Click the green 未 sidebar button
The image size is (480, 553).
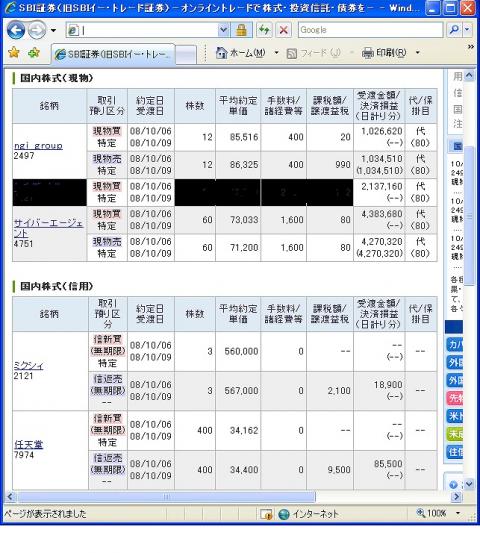(x=455, y=434)
